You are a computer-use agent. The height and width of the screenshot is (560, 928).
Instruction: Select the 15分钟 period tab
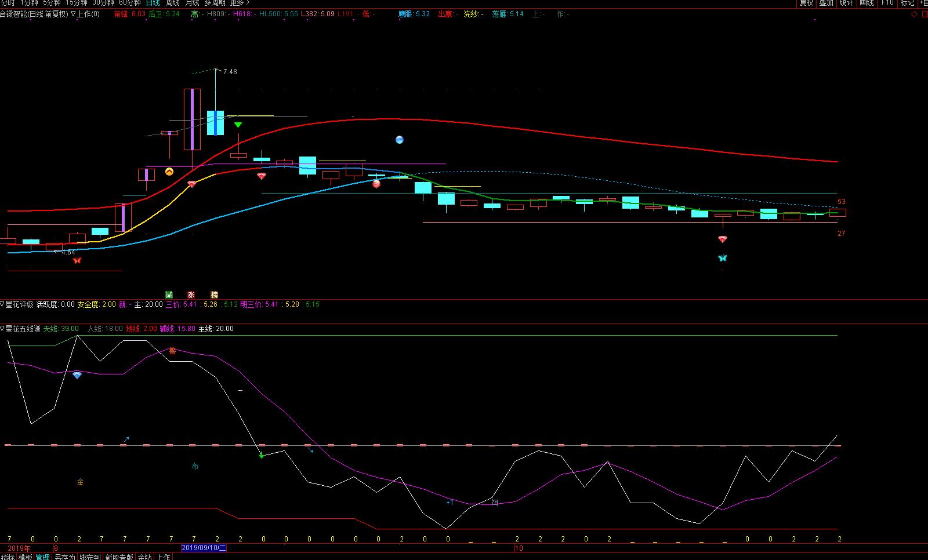click(x=77, y=3)
